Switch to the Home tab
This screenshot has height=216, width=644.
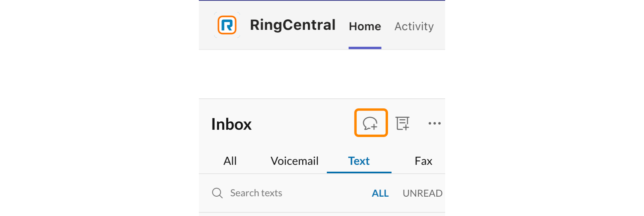(365, 27)
